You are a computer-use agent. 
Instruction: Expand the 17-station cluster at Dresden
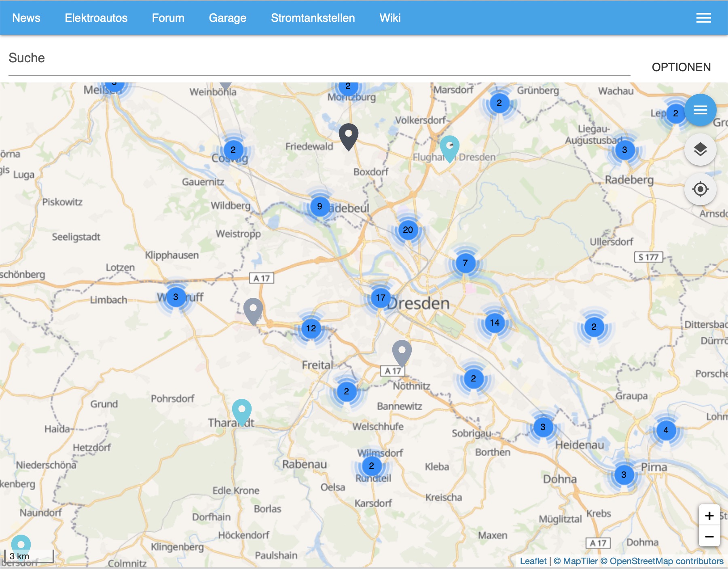pos(380,298)
